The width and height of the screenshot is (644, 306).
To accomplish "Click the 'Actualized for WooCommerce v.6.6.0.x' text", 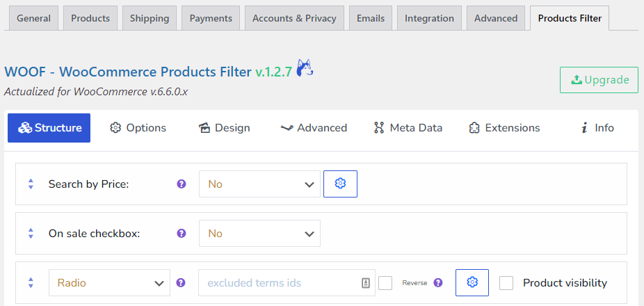I will (x=96, y=91).
